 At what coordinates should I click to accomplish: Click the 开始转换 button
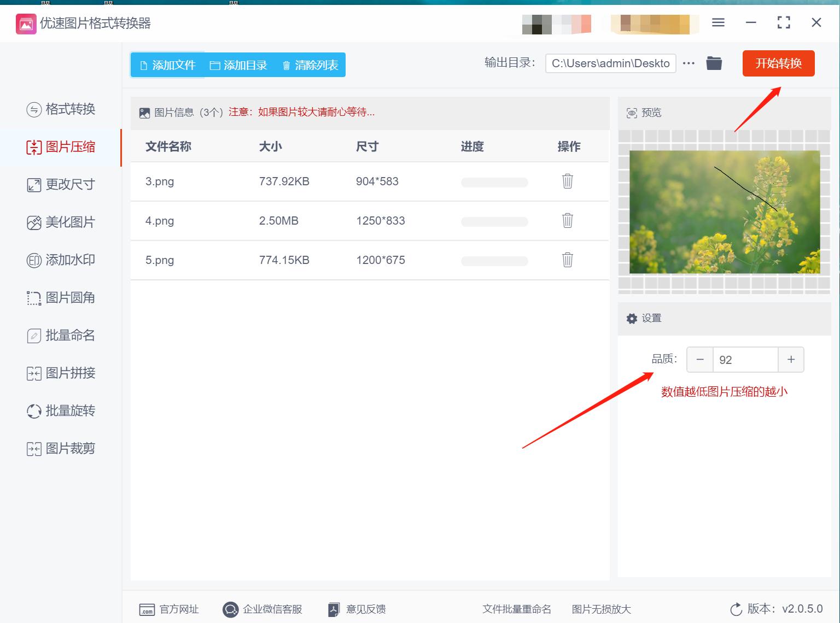[778, 63]
